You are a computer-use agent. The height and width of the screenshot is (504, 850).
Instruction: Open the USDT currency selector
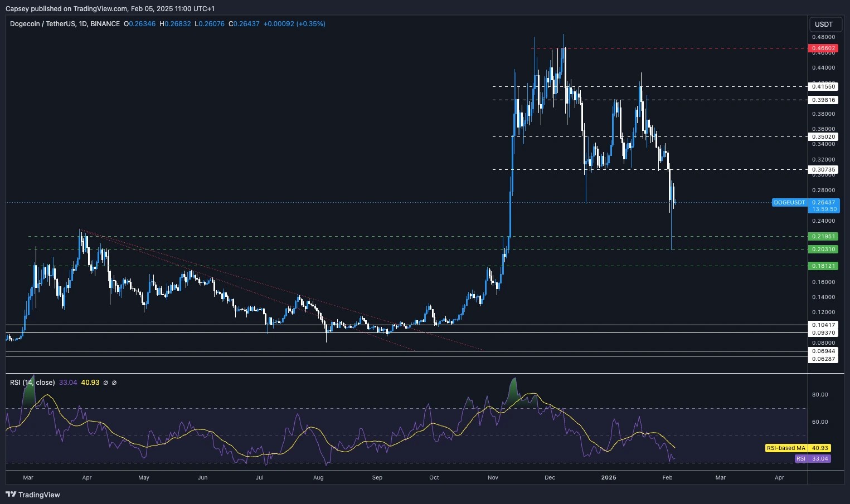[825, 25]
